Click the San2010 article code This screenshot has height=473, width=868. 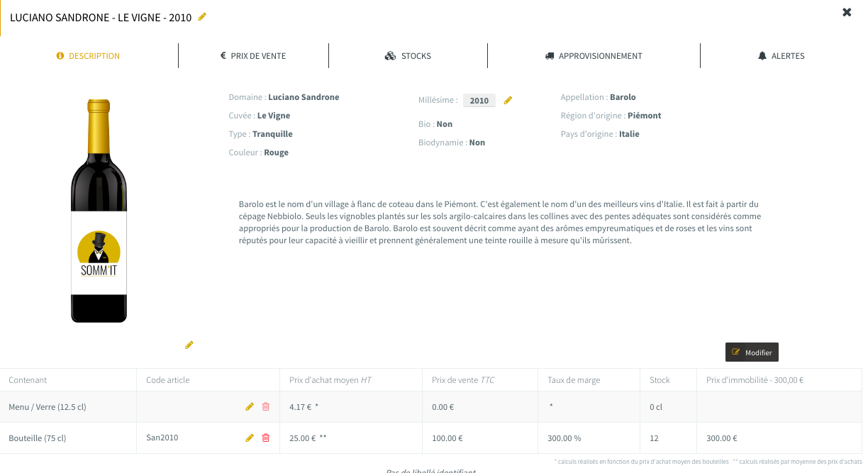point(162,438)
